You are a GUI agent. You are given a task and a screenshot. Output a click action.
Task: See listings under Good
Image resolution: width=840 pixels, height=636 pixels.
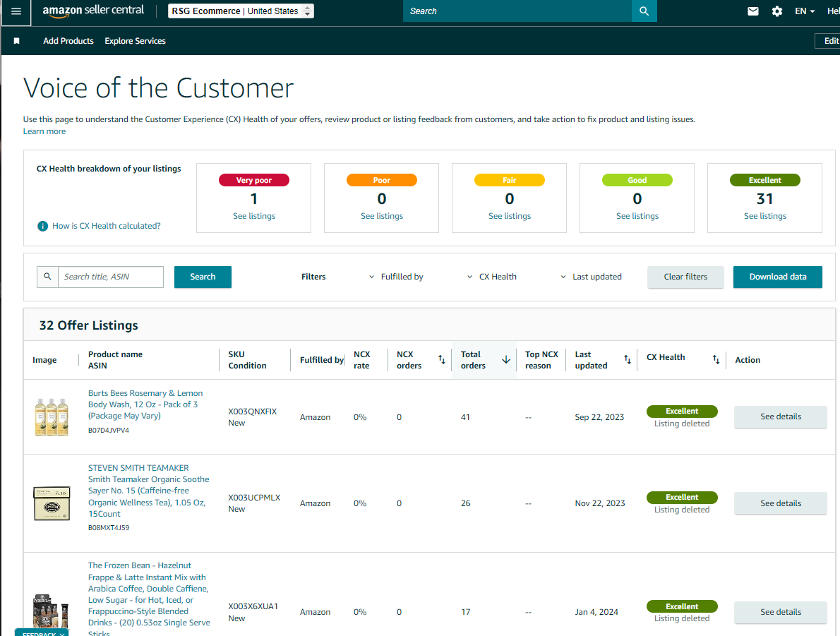pyautogui.click(x=637, y=216)
